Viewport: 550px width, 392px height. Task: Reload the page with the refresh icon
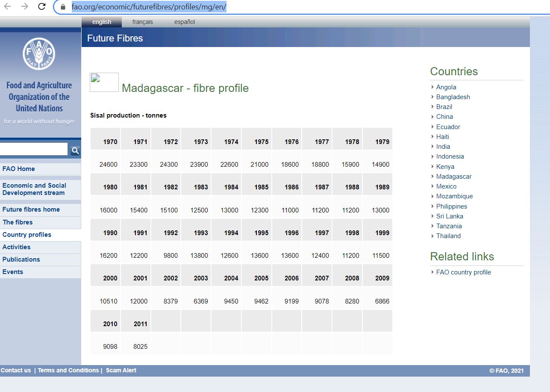[41, 6]
